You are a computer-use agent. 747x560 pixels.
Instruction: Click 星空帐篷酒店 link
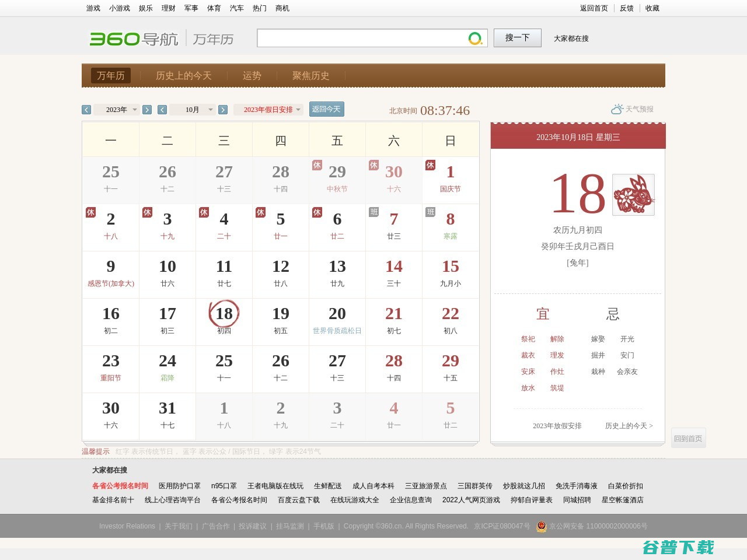pos(623,500)
